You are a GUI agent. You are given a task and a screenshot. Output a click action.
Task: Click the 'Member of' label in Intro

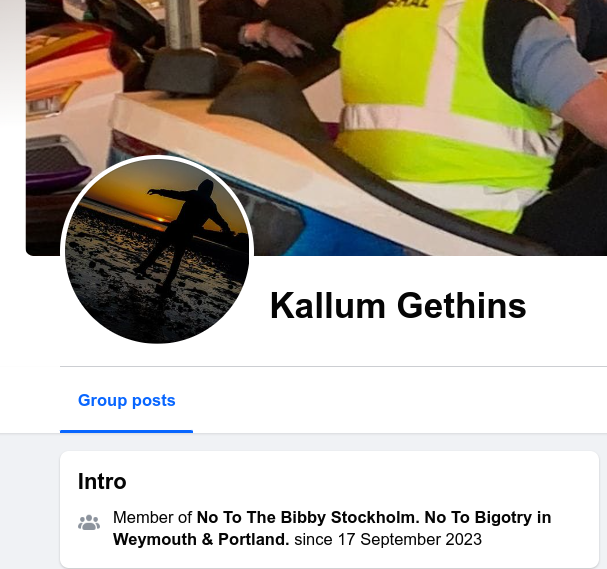click(x=152, y=517)
